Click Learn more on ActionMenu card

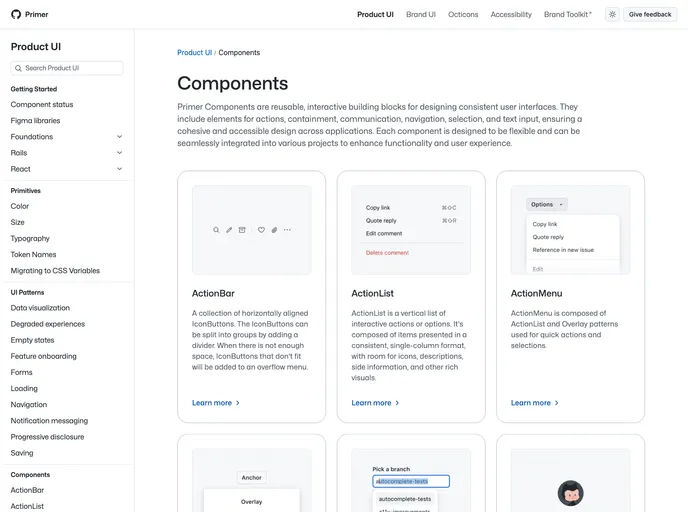[x=535, y=403]
